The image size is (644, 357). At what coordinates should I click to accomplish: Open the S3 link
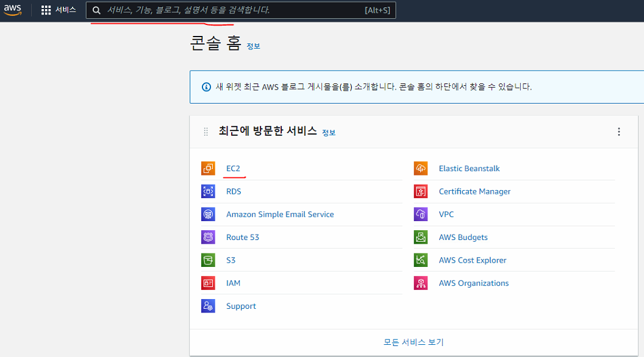tap(231, 261)
